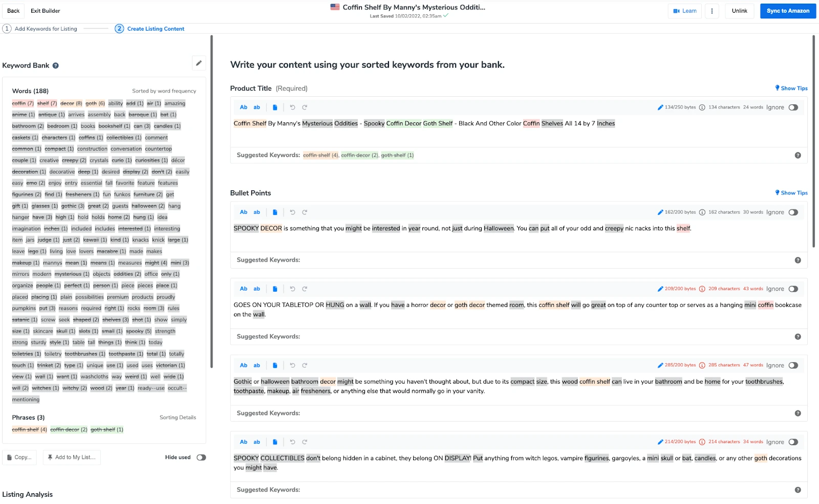Image resolution: width=819 pixels, height=504 pixels.
Task: Open the Keyword Bank edit pencil icon
Action: [199, 63]
